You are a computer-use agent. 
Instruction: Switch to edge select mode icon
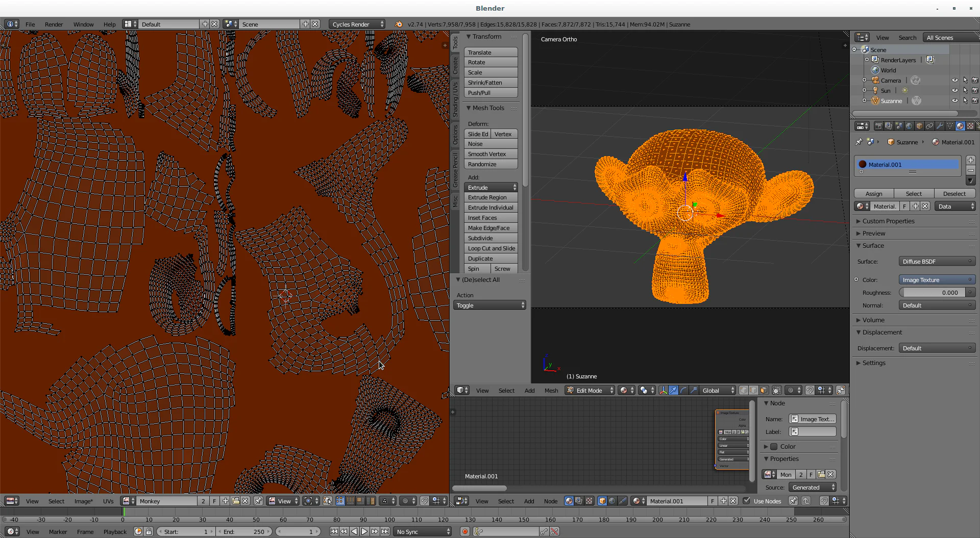(753, 390)
